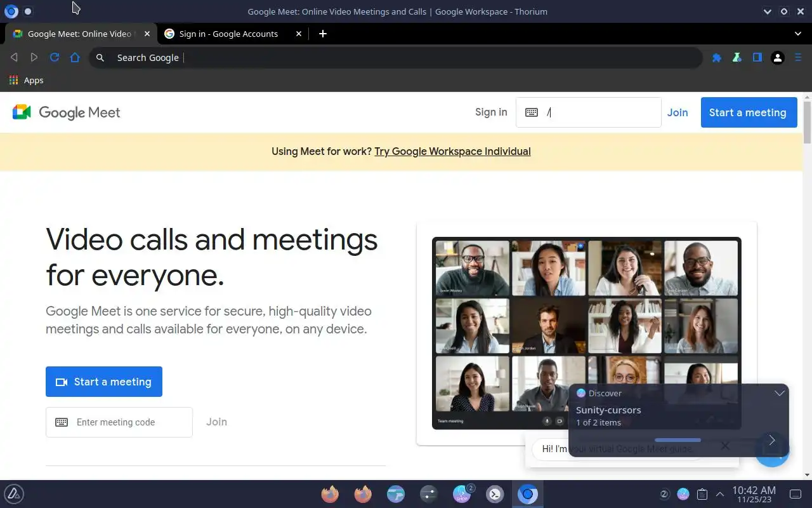
Task: Click the Sign in link
Action: coord(491,112)
